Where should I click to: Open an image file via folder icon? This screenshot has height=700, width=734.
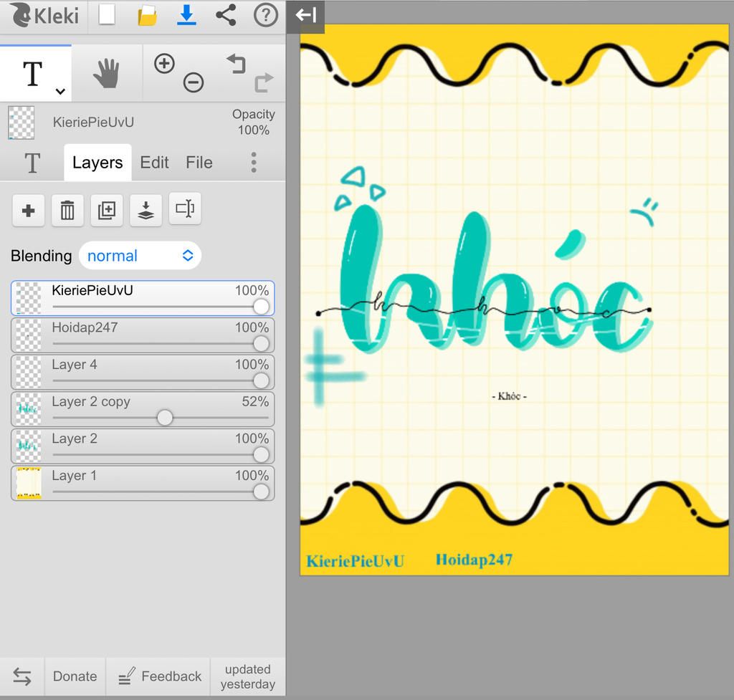click(147, 16)
